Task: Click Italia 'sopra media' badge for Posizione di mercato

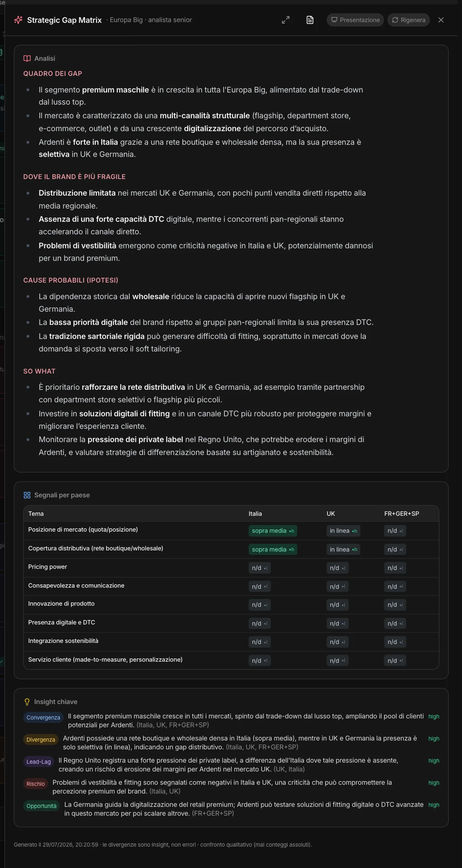Action: click(x=273, y=531)
